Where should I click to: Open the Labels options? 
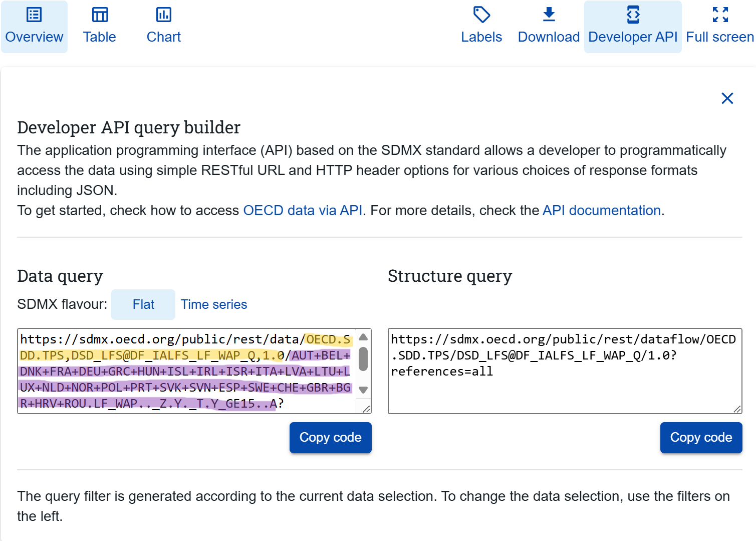point(481,27)
